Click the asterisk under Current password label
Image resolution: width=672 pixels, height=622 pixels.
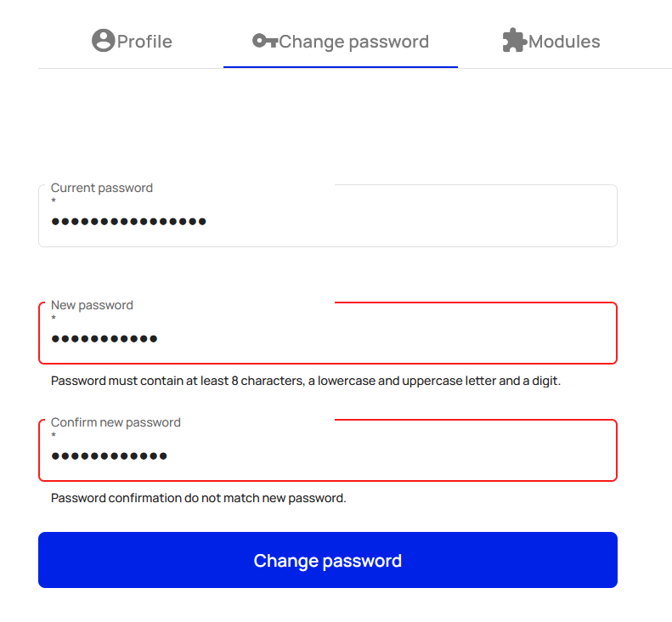pyautogui.click(x=54, y=201)
